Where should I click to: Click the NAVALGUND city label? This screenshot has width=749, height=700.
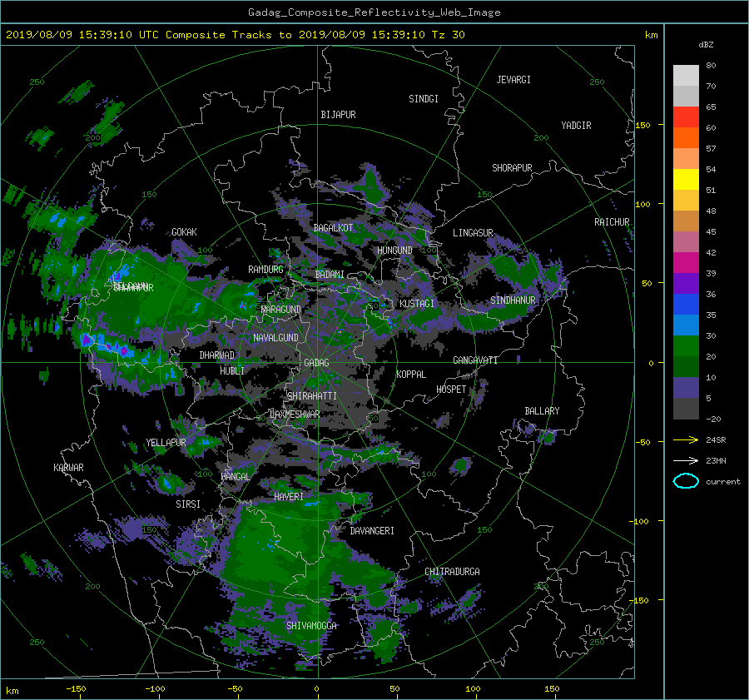tap(275, 338)
